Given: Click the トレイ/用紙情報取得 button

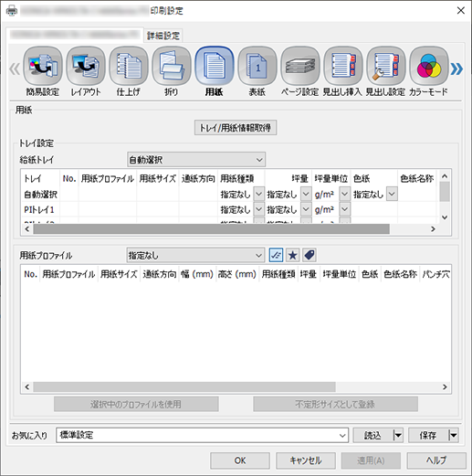Looking at the screenshot, I should tap(236, 128).
